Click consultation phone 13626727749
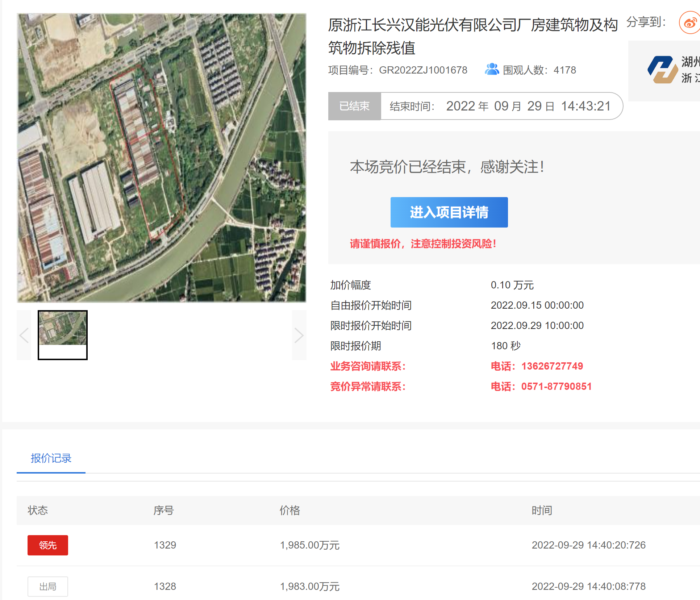This screenshot has height=600, width=700. [552, 366]
